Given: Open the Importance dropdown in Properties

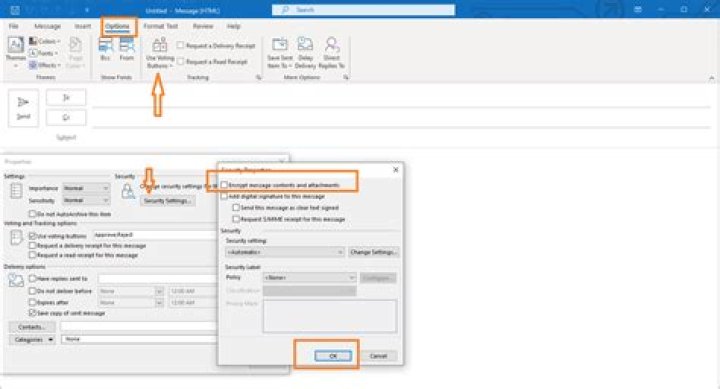Looking at the screenshot, I should tap(86, 188).
